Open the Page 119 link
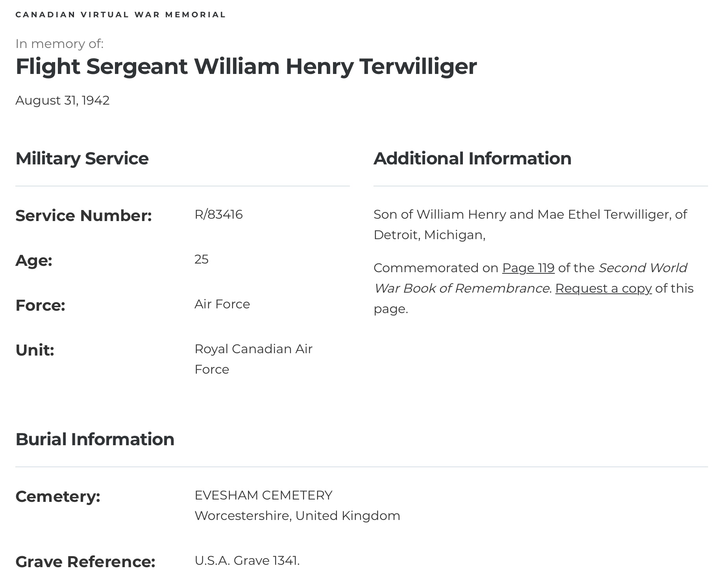This screenshot has width=712, height=588. [x=528, y=268]
